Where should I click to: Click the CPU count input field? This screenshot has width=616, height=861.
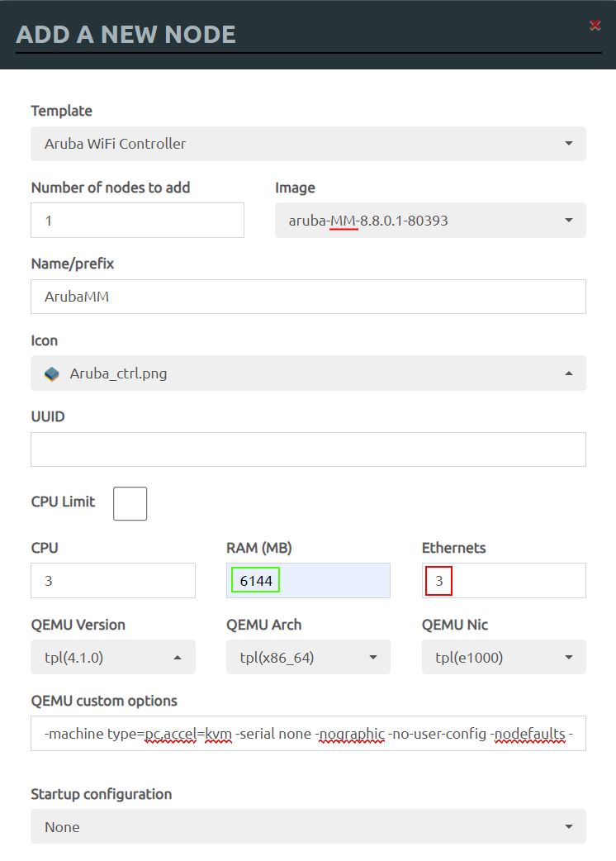pos(113,581)
